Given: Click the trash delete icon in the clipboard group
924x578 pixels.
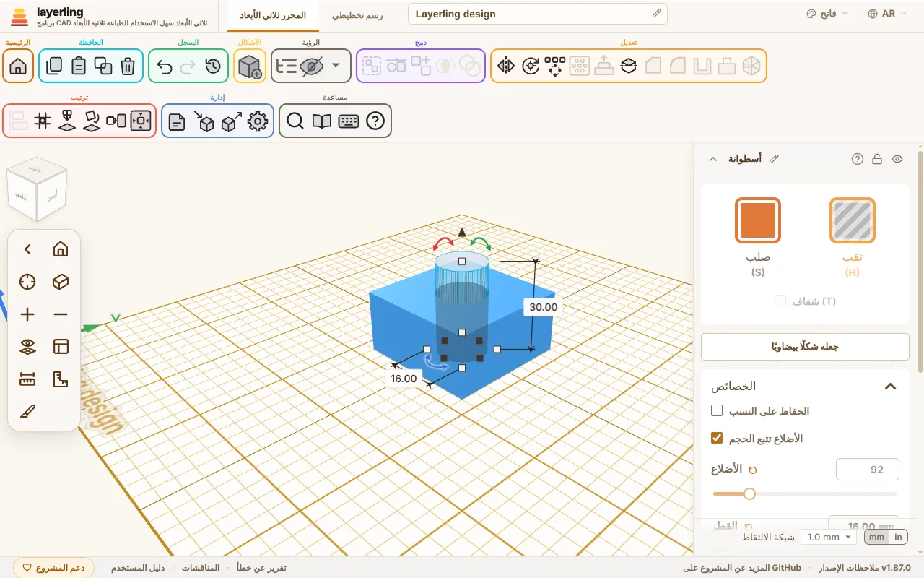Looking at the screenshot, I should coord(128,66).
